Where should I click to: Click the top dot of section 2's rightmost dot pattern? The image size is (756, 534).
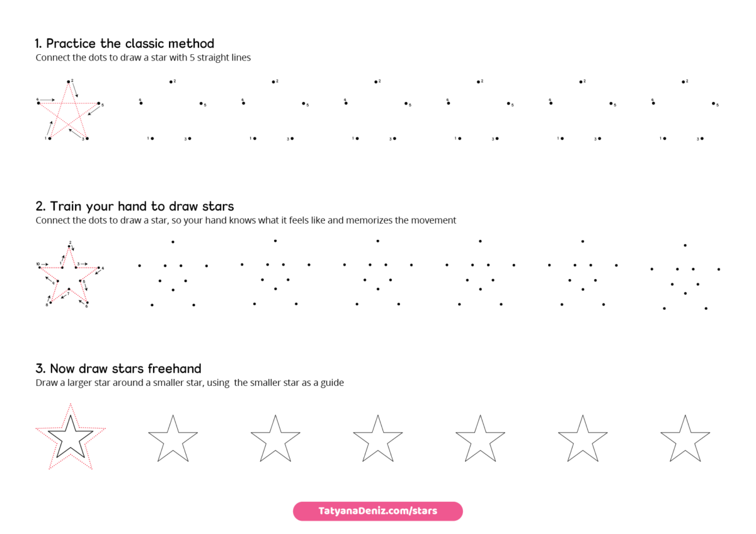pyautogui.click(x=685, y=245)
